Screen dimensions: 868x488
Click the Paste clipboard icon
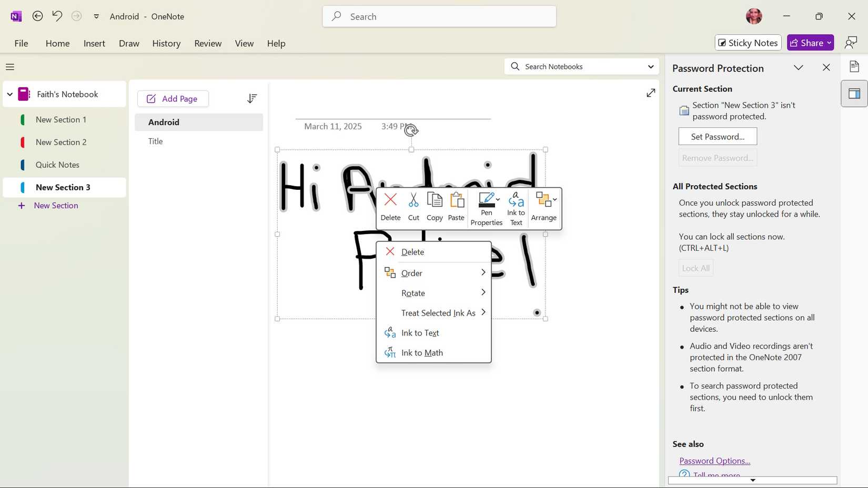click(x=456, y=201)
